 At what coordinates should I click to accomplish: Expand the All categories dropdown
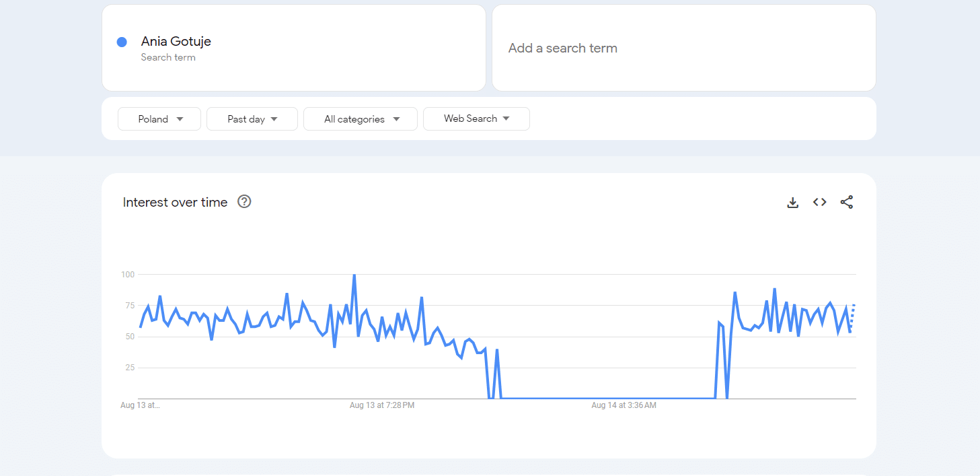361,118
